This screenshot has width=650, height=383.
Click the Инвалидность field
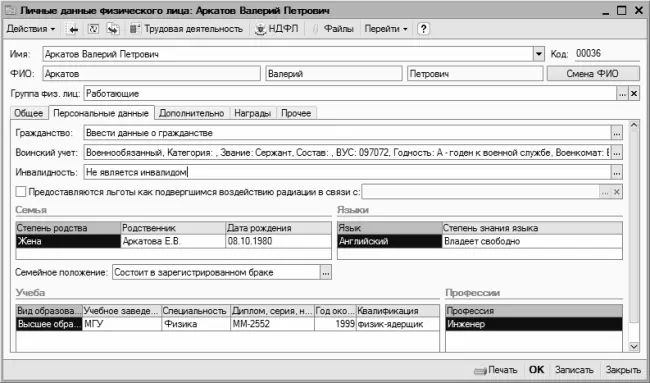tap(347, 172)
